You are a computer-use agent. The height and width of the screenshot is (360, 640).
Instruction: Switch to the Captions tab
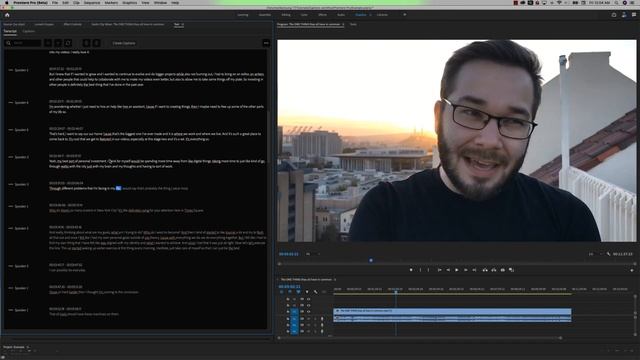pyautogui.click(x=29, y=31)
